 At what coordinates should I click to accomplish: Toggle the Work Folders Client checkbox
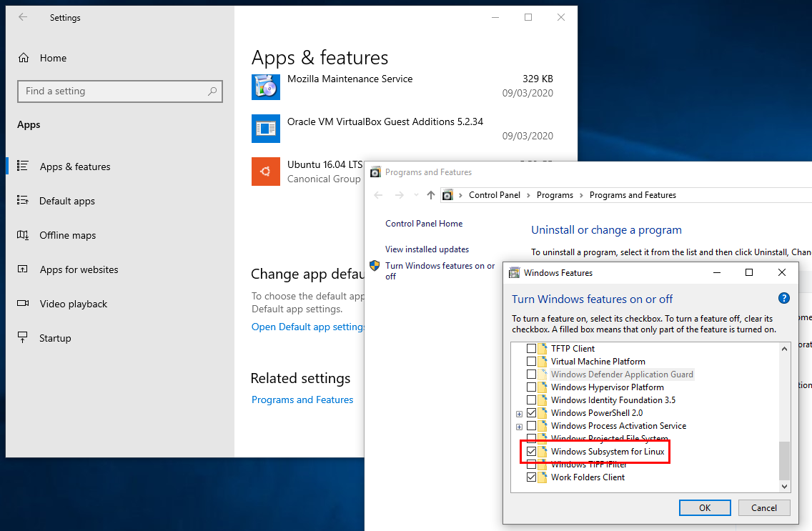[531, 477]
